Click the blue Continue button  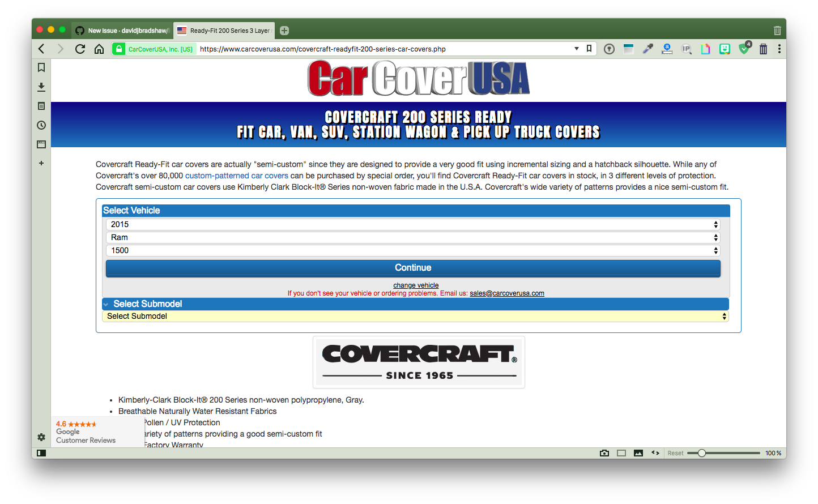click(413, 268)
